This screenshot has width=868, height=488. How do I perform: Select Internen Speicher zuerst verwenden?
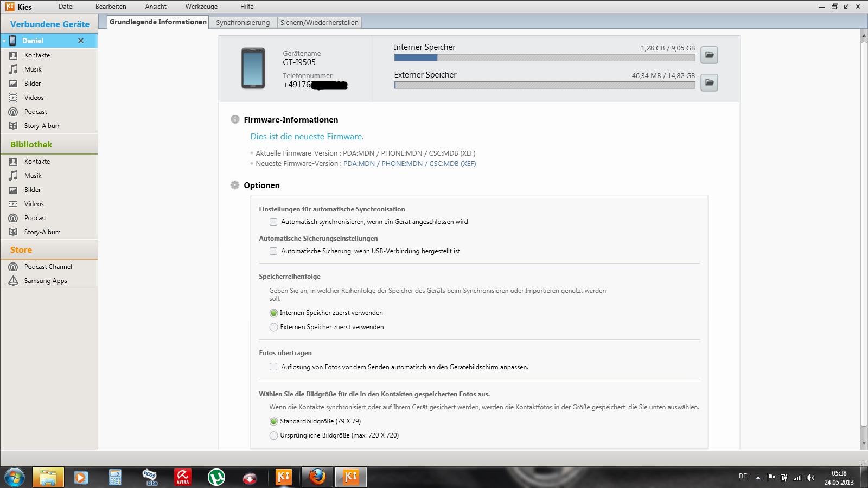(x=274, y=313)
